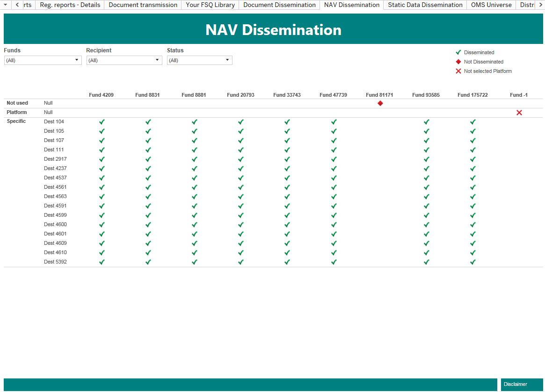The image size is (545, 392).
Task: Open the Funds filter dropdown
Action: pyautogui.click(x=43, y=60)
